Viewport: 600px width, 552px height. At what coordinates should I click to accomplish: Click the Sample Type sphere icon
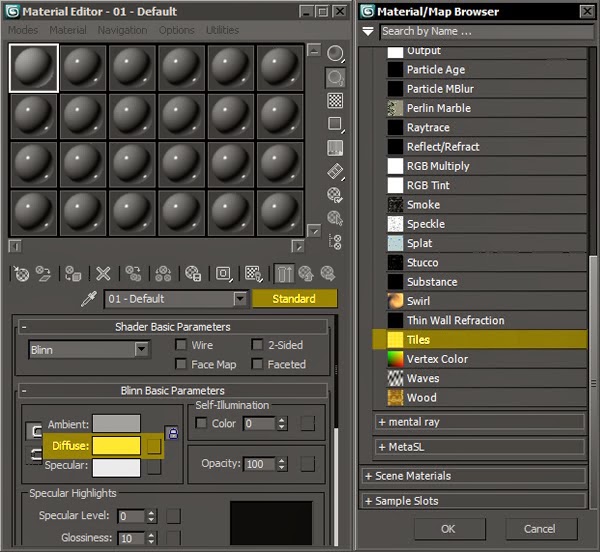[336, 54]
